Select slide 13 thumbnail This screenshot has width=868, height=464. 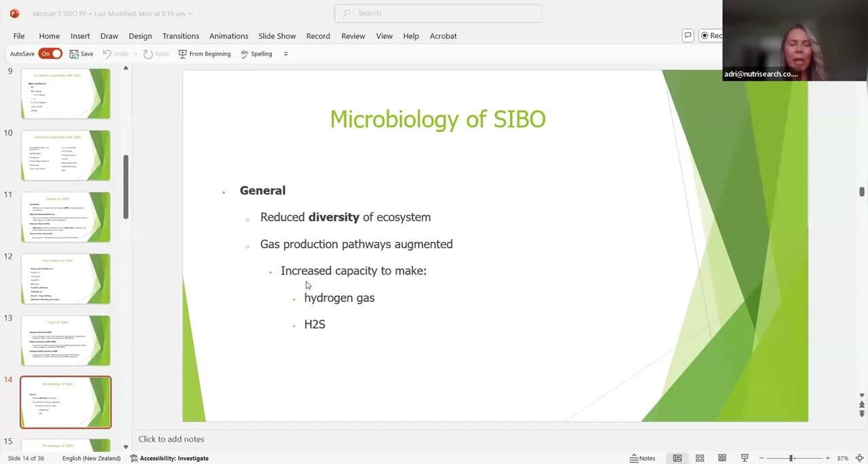65,341
